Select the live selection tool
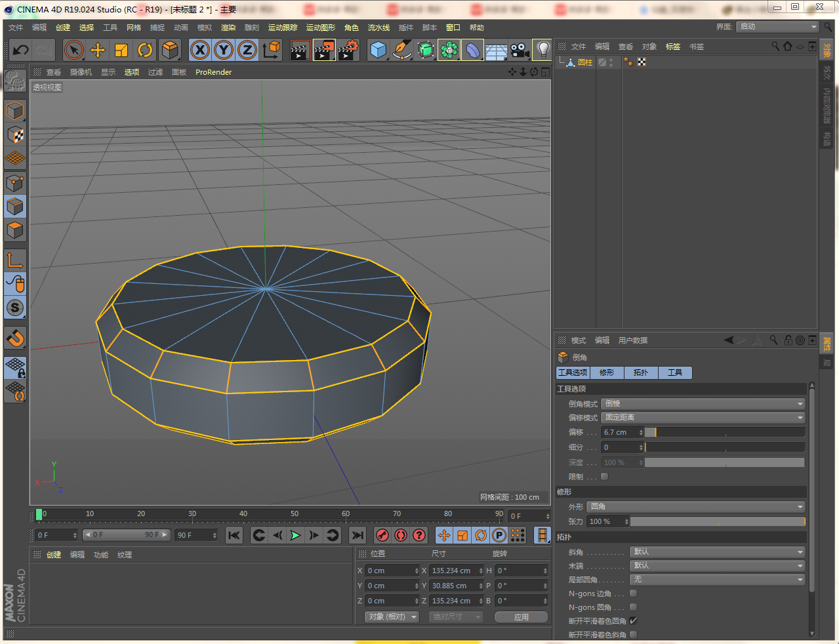Image resolution: width=839 pixels, height=644 pixels. tap(74, 50)
